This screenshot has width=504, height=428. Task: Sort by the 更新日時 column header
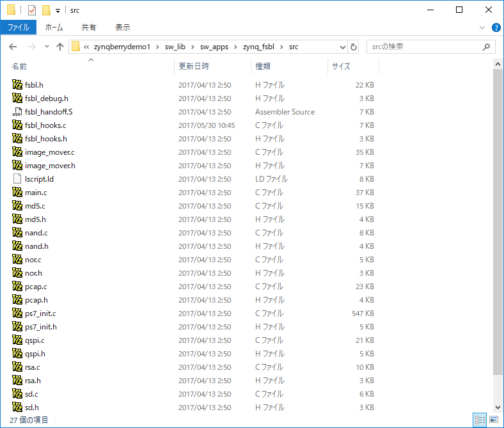tap(194, 66)
